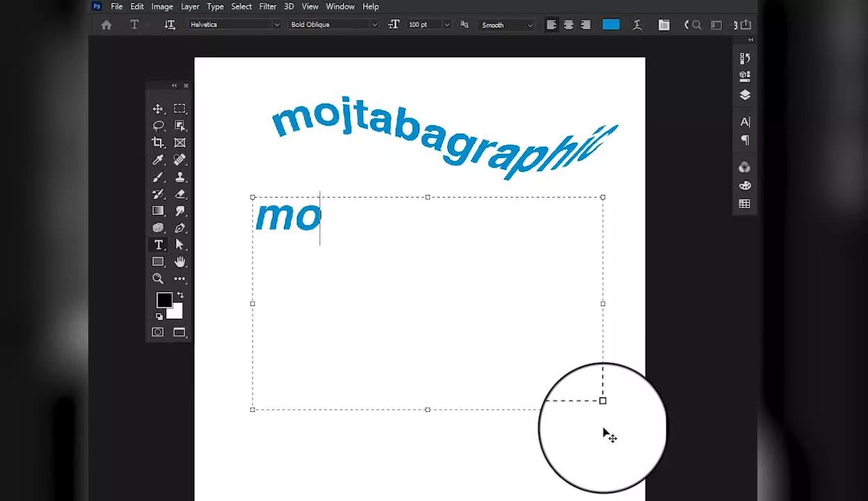Click the white background color swatch

click(175, 312)
